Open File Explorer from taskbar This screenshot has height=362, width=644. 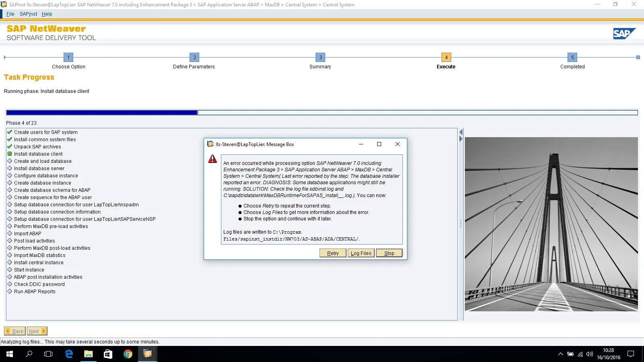pos(88,354)
